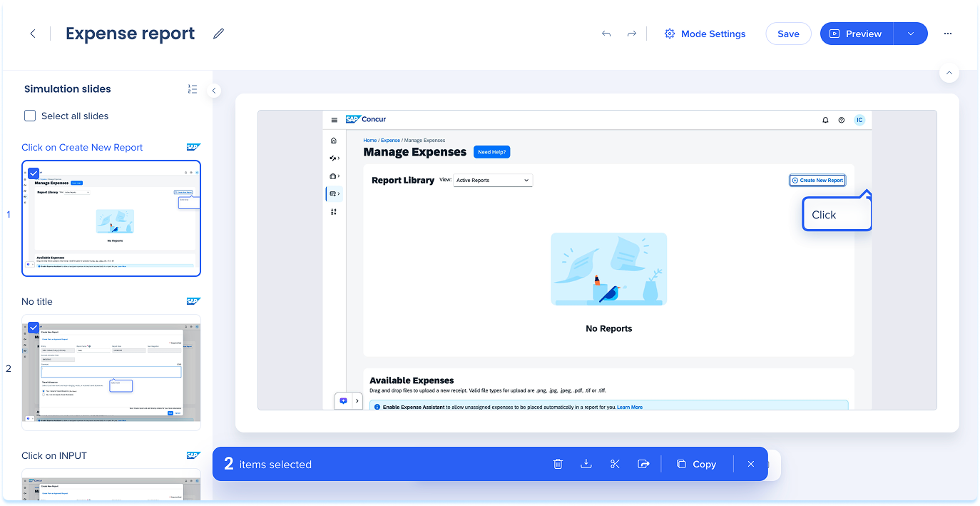The width and height of the screenshot is (980, 506).
Task: Click the Copy button in selection bar
Action: [696, 464]
